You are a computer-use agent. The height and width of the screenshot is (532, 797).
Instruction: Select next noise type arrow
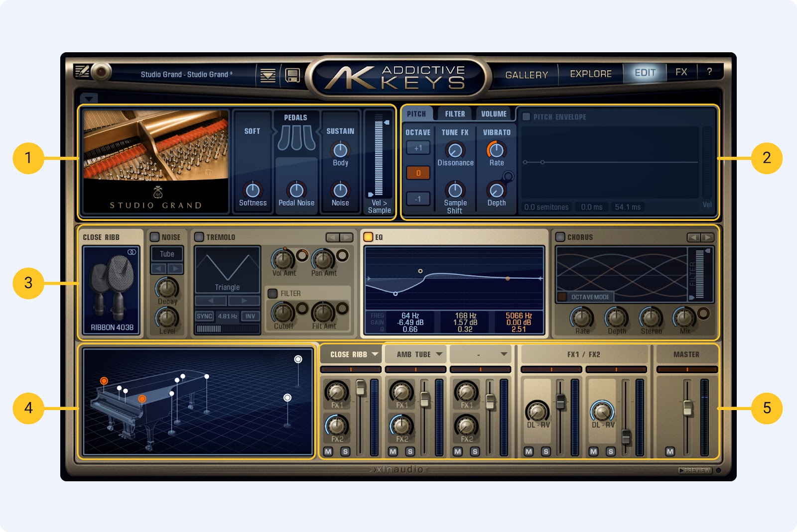coord(175,269)
